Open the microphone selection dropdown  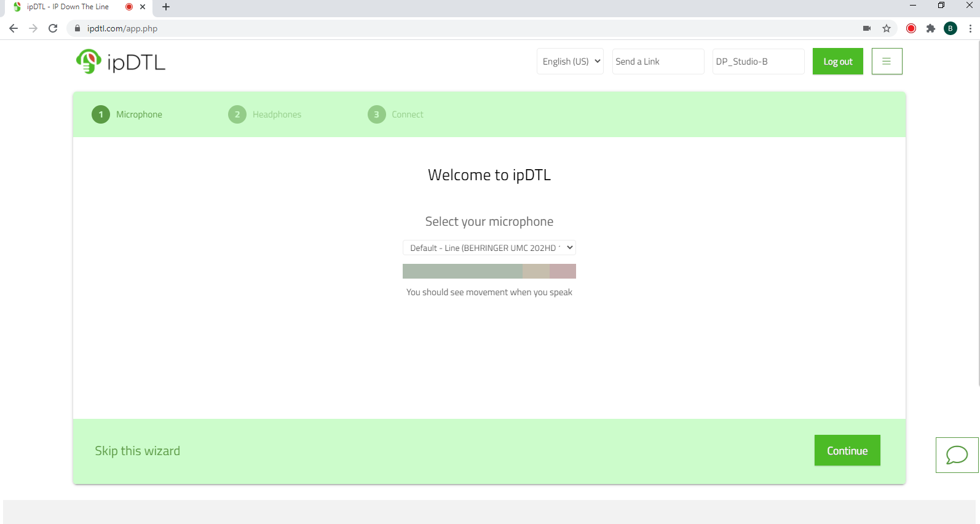tap(489, 248)
